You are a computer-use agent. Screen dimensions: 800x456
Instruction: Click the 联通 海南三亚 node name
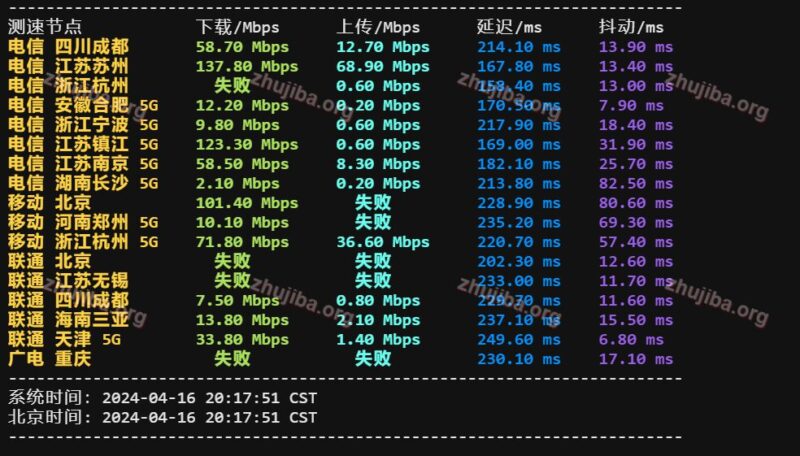pyautogui.click(x=68, y=319)
